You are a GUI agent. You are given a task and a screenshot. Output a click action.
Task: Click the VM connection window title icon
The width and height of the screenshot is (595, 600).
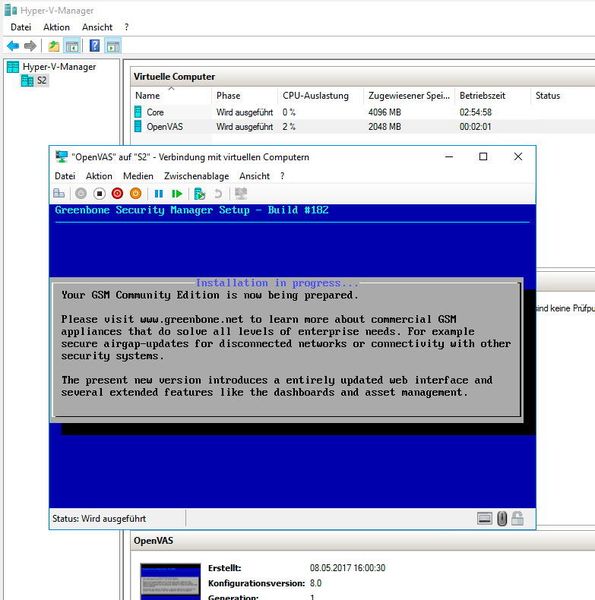click(61, 157)
